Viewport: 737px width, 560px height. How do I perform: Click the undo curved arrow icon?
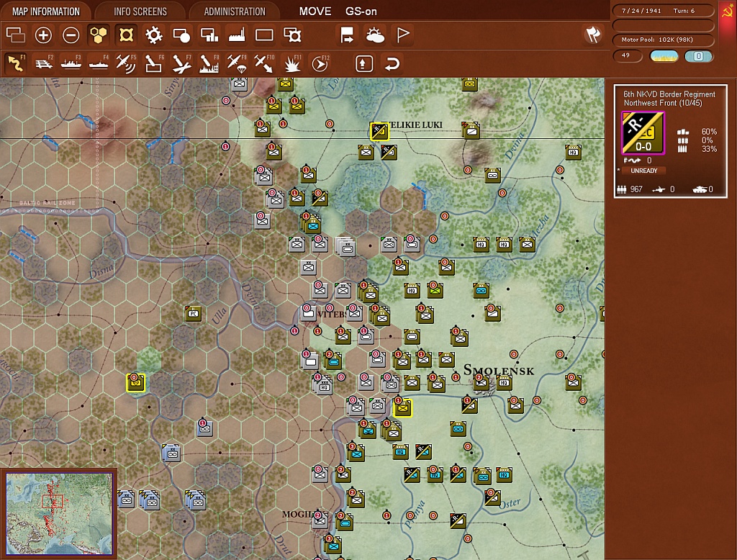pos(392,63)
